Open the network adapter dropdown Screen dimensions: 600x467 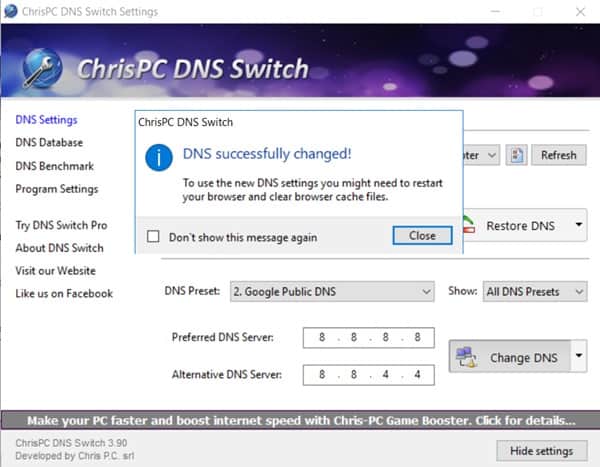coord(481,155)
